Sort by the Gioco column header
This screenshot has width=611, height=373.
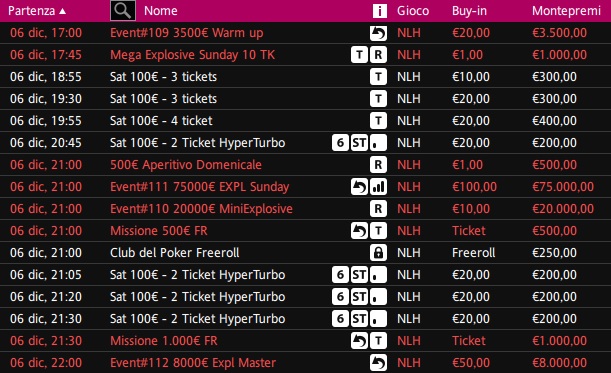tap(413, 11)
